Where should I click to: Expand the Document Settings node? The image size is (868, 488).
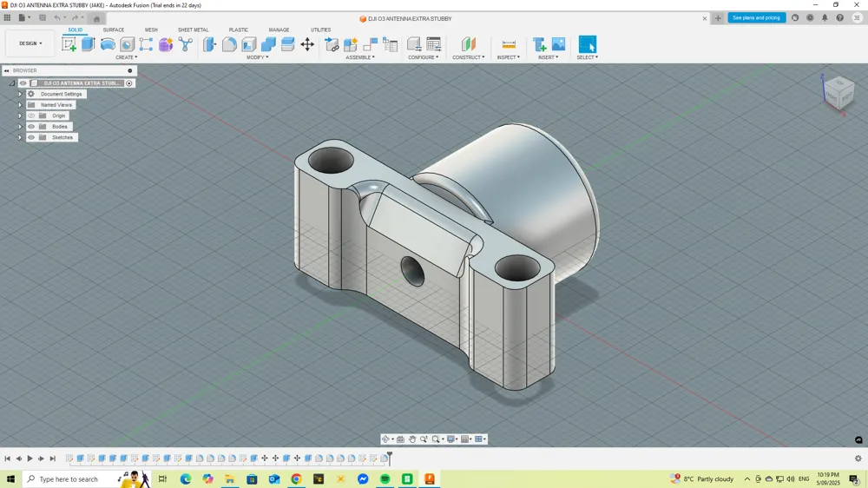point(20,94)
